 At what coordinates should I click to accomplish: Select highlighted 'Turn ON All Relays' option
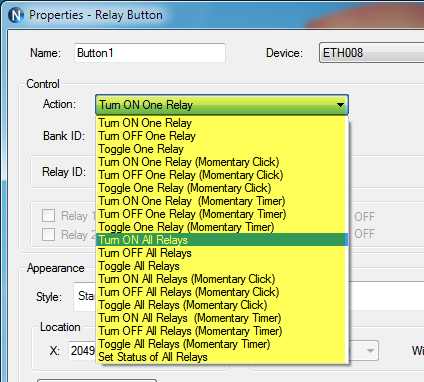(x=222, y=240)
